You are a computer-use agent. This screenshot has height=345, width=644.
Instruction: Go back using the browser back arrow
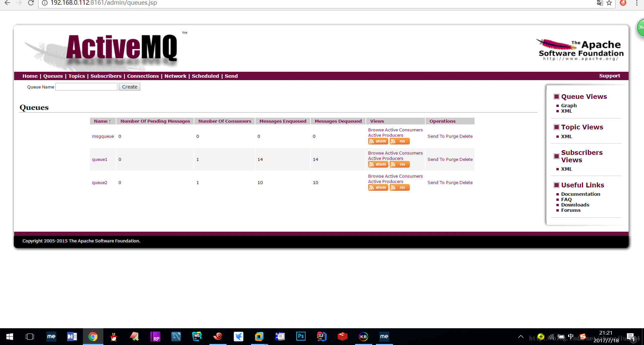point(7,3)
